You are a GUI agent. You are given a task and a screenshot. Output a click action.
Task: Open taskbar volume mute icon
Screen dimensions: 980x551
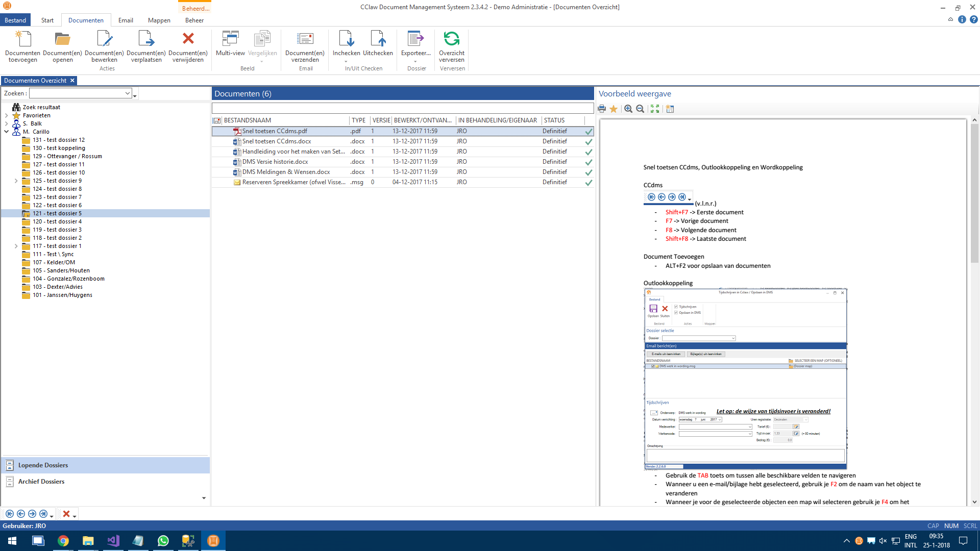click(883, 541)
